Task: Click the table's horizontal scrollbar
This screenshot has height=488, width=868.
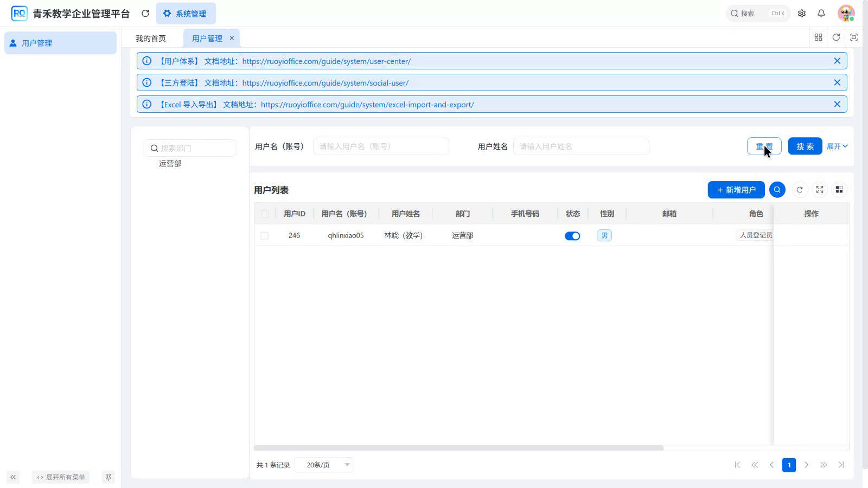Action: pyautogui.click(x=459, y=448)
